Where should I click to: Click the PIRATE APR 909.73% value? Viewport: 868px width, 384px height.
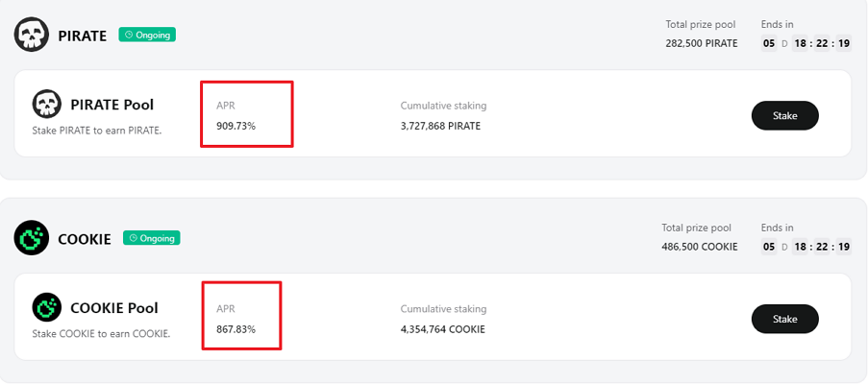tap(236, 126)
